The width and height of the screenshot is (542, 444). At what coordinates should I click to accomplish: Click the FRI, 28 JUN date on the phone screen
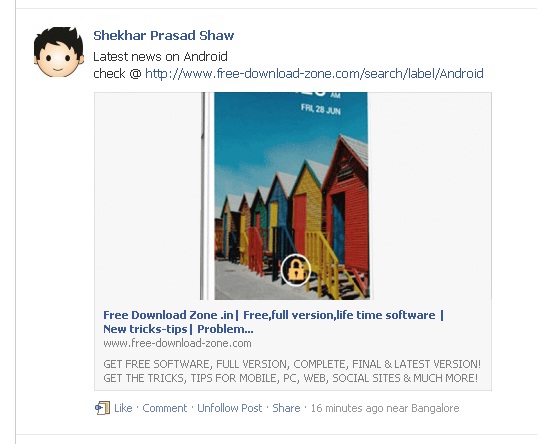click(320, 109)
